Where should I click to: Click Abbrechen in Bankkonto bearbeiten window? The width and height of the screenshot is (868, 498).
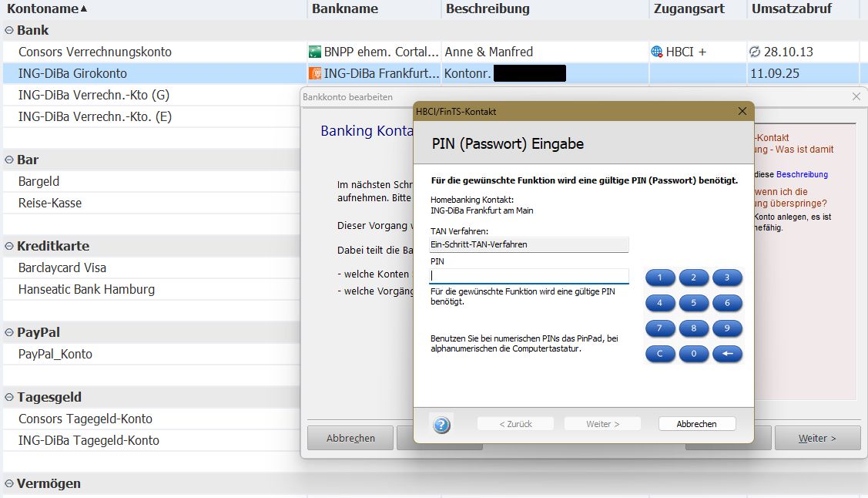point(350,438)
